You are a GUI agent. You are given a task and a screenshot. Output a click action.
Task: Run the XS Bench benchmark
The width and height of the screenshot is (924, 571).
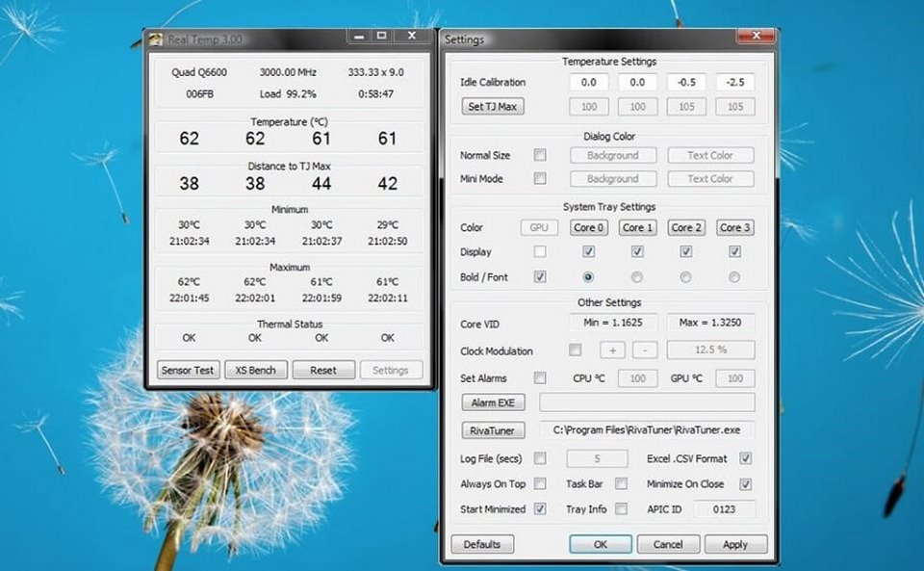tap(256, 370)
